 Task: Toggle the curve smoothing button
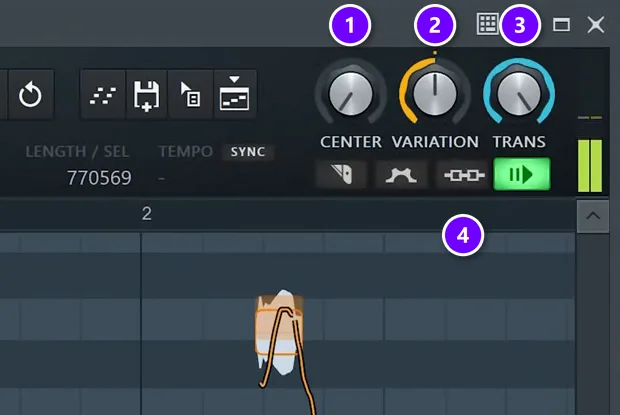click(x=401, y=174)
